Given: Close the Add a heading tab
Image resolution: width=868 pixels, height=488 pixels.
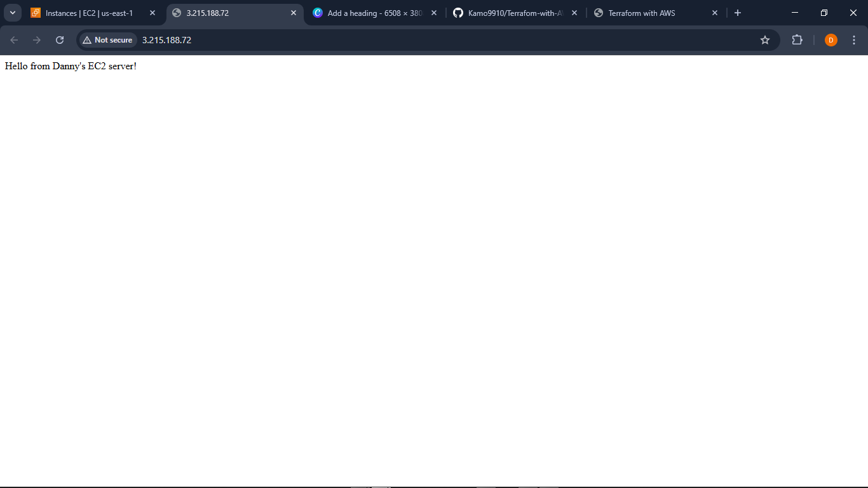Looking at the screenshot, I should click(434, 13).
